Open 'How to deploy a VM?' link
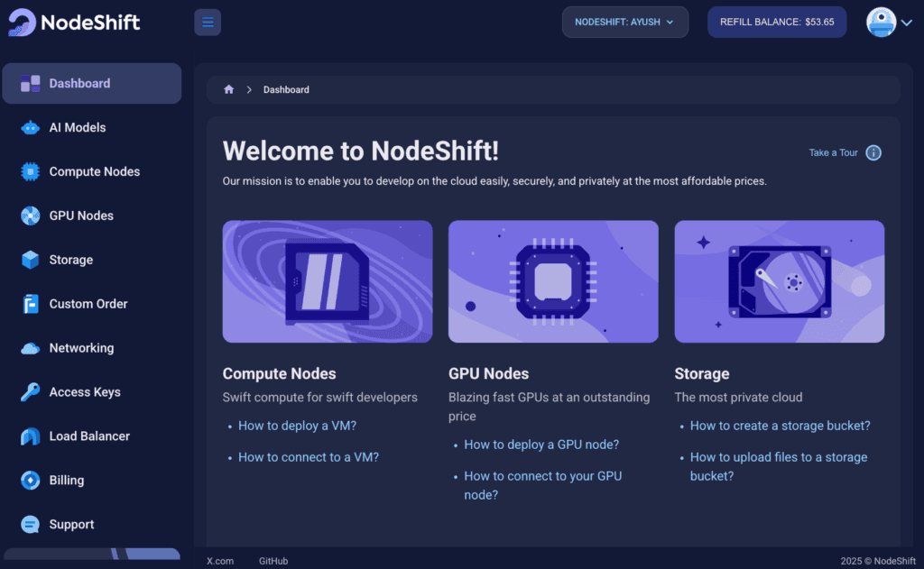This screenshot has height=569, width=924. click(297, 426)
